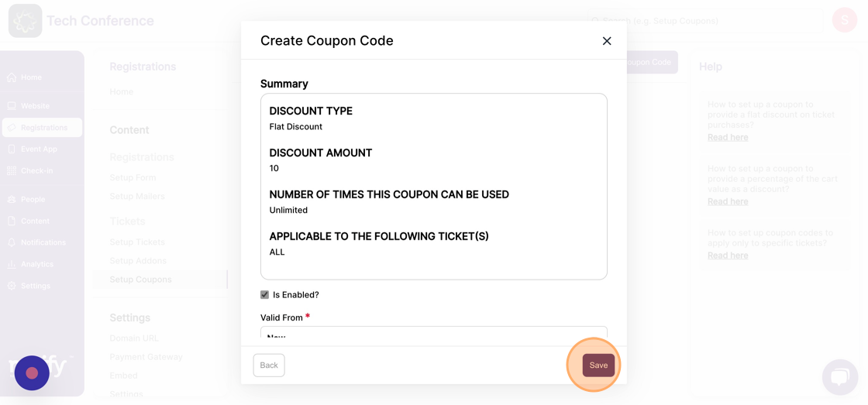
Task: Open the chat support bubble icon
Action: click(840, 377)
